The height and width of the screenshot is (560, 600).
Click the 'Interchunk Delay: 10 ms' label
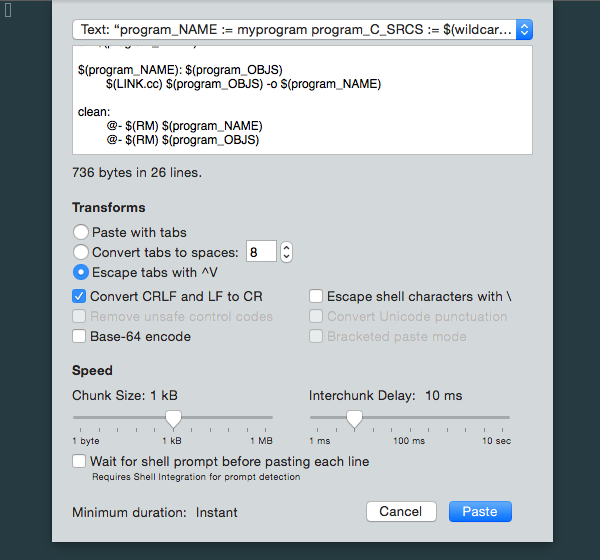click(x=386, y=395)
